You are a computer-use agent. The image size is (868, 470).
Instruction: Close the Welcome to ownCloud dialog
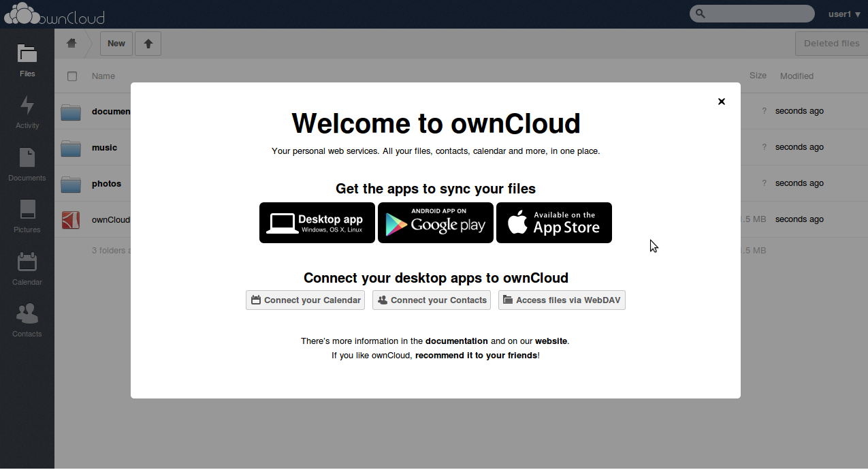[721, 101]
